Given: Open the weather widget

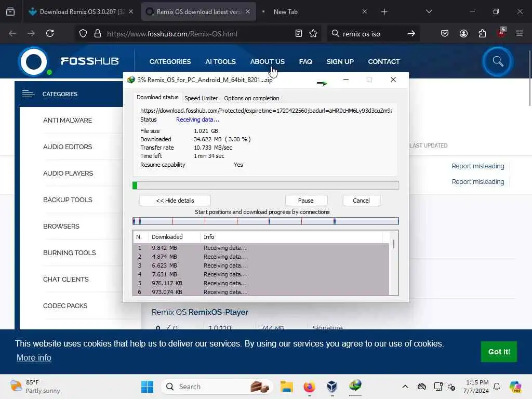Looking at the screenshot, I should click(x=35, y=387).
